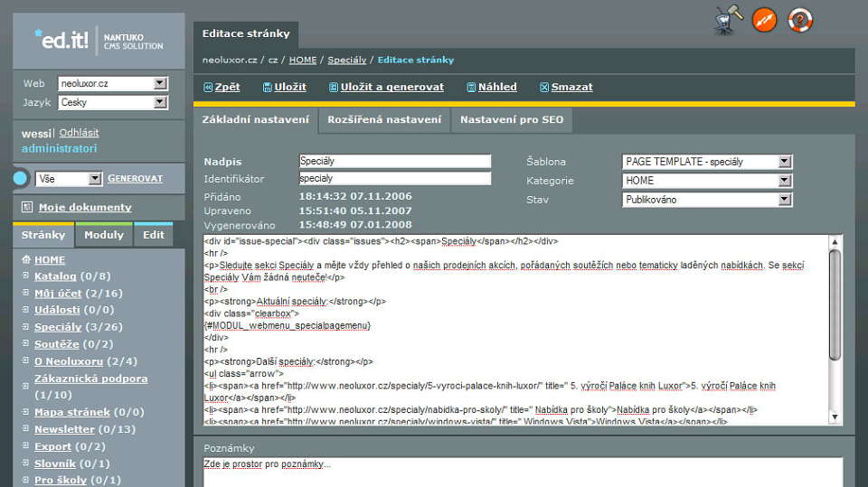Open Pro školy page in sidebar
The width and height of the screenshot is (868, 487).
(61, 480)
